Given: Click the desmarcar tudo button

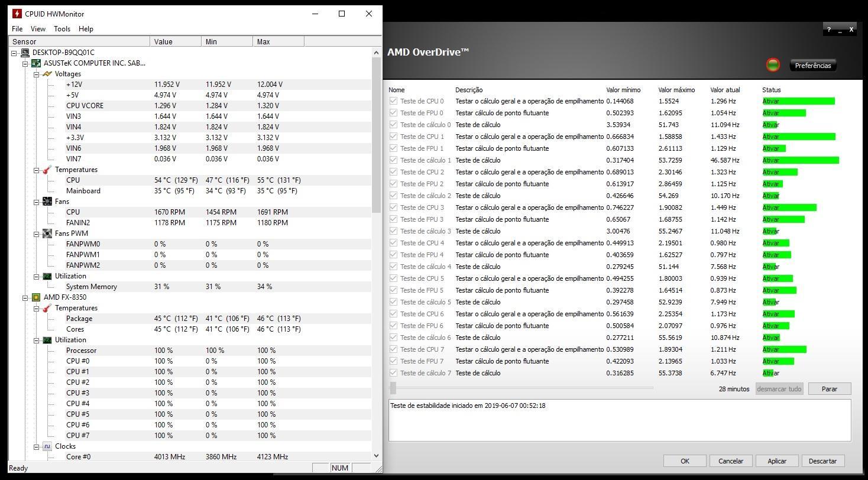Looking at the screenshot, I should [x=779, y=389].
